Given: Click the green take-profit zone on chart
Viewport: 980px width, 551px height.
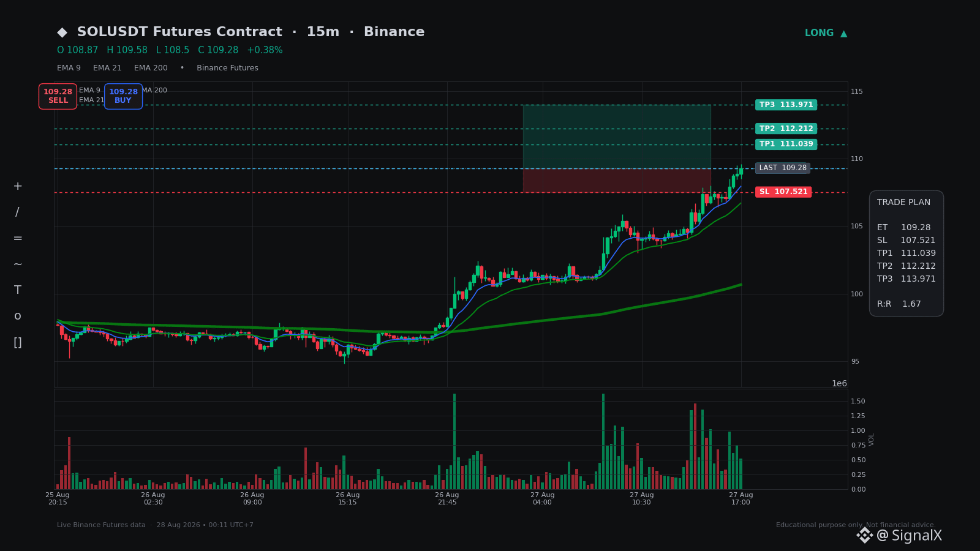Looking at the screenshot, I should click(x=617, y=137).
